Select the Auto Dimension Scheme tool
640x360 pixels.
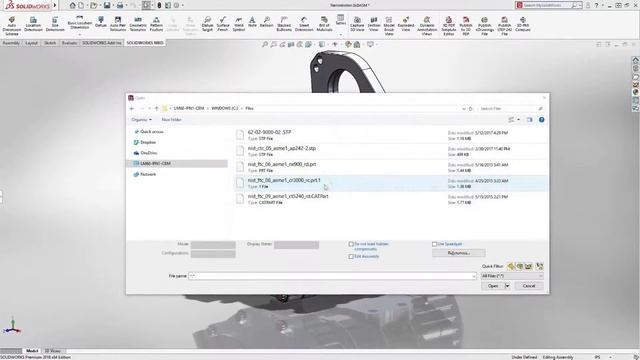click(12, 26)
